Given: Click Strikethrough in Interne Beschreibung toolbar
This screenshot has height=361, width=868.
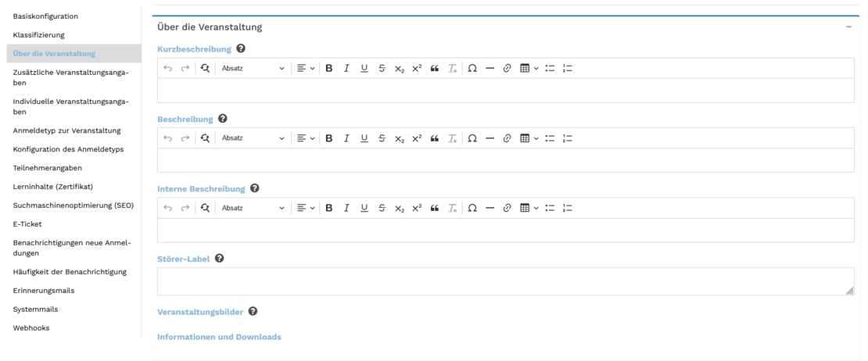Looking at the screenshot, I should pyautogui.click(x=382, y=209).
